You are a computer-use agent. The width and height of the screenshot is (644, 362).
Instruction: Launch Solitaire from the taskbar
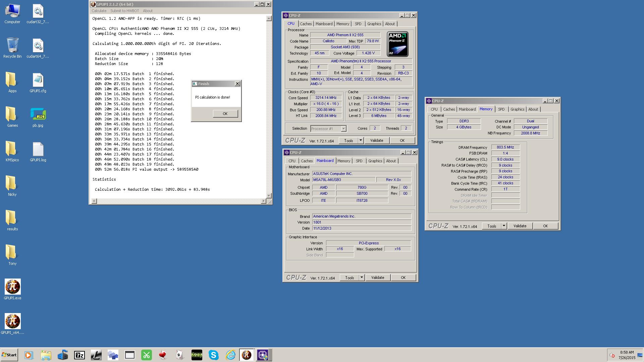click(x=180, y=355)
